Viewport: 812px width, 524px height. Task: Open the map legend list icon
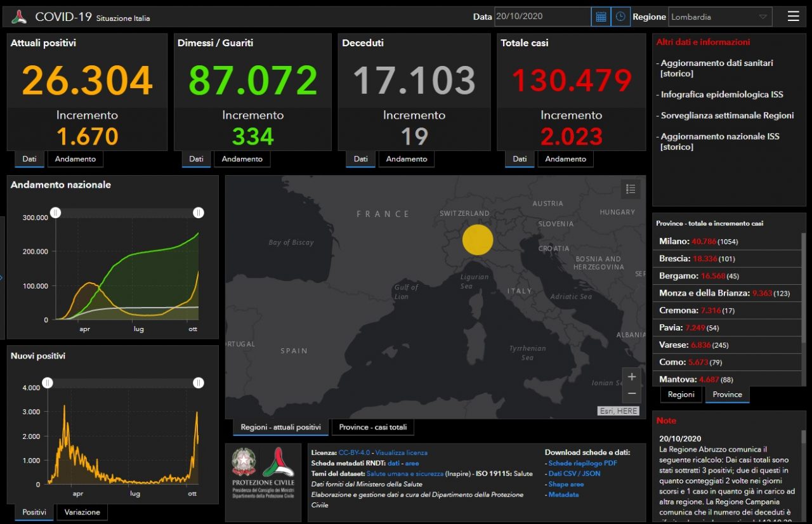[630, 189]
